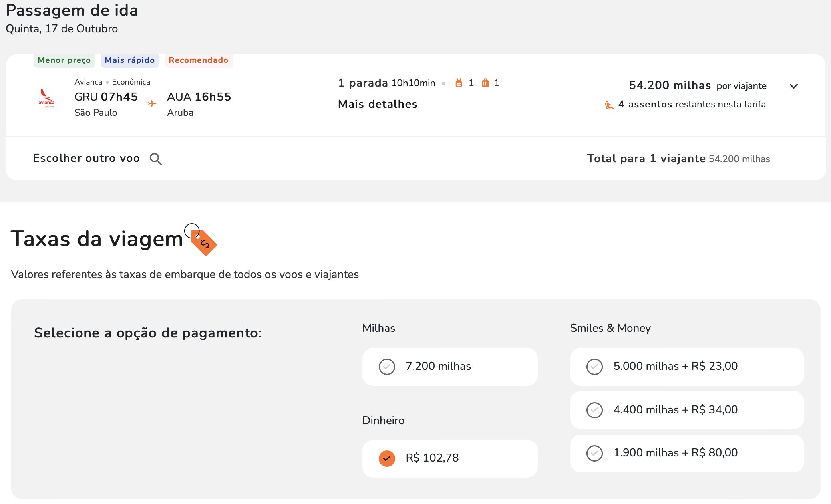Choose 1.900 milhas + R$ 80,00 option
Screen dimensions: 831x504
pyautogui.click(x=687, y=453)
